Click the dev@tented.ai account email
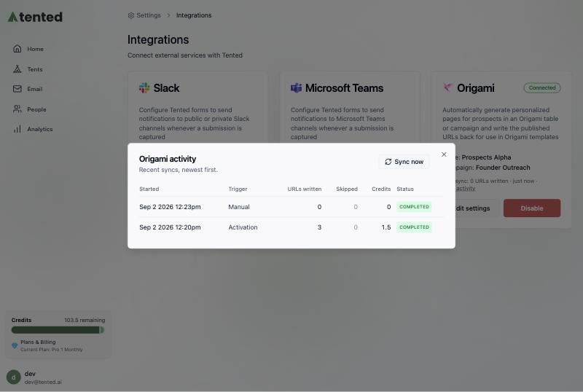Screen dimensions: 583x392 [43, 382]
